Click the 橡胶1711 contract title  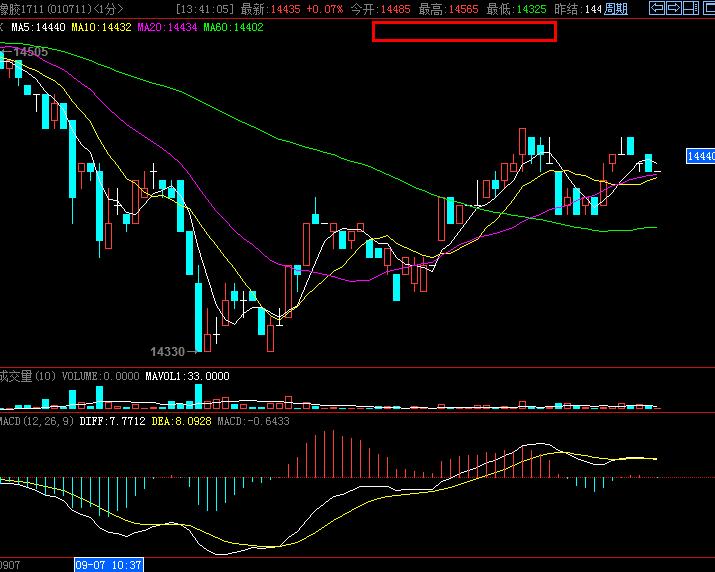coord(22,9)
